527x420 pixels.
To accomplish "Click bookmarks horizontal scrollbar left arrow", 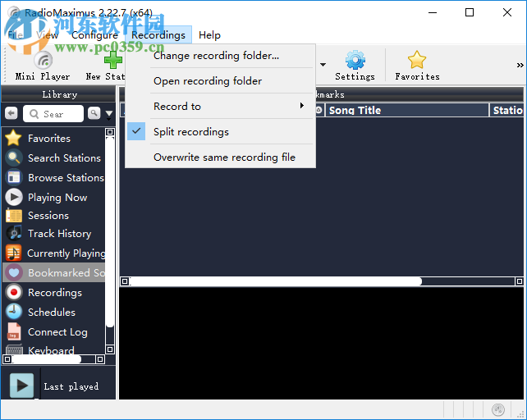I will click(x=125, y=281).
